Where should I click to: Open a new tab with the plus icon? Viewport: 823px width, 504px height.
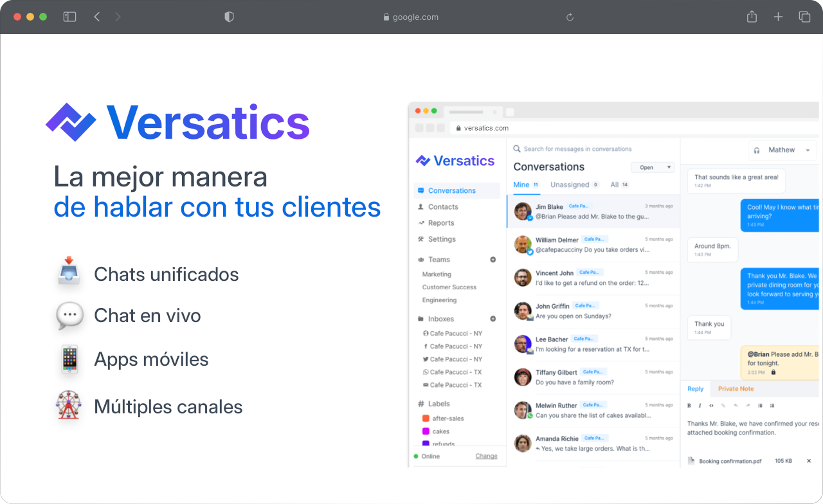coord(778,17)
